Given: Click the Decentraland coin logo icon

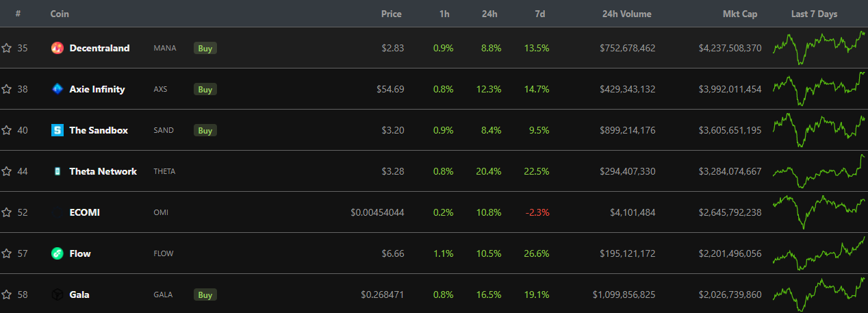Looking at the screenshot, I should 58,48.
